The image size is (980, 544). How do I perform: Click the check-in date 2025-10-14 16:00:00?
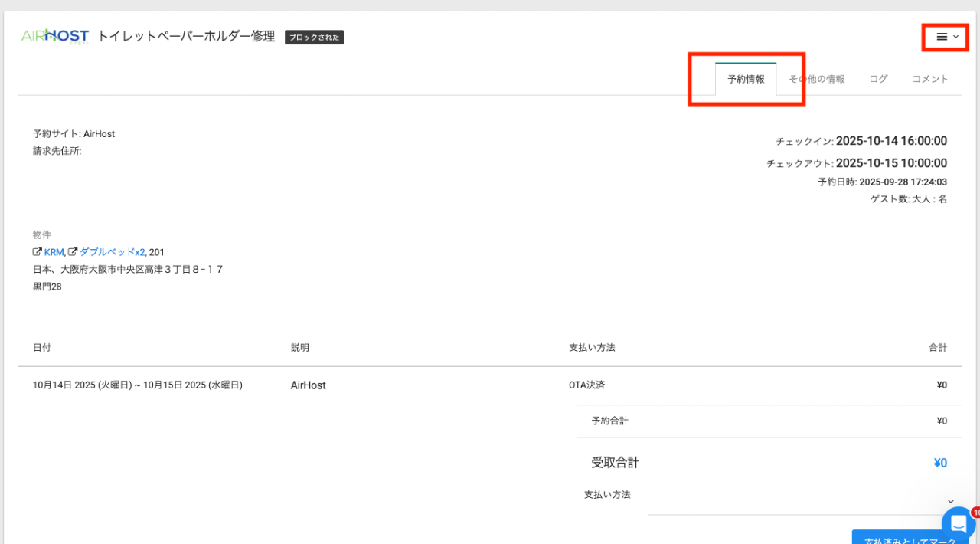coord(891,141)
